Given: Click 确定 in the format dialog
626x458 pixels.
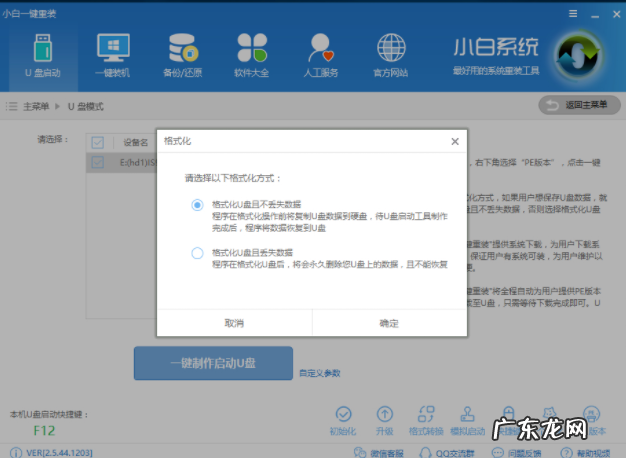Looking at the screenshot, I should (x=389, y=323).
